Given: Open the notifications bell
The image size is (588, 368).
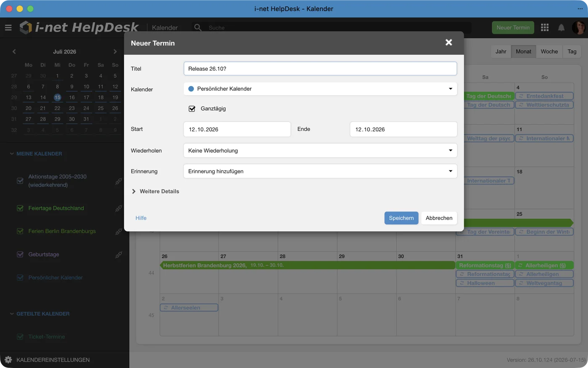Looking at the screenshot, I should point(561,28).
